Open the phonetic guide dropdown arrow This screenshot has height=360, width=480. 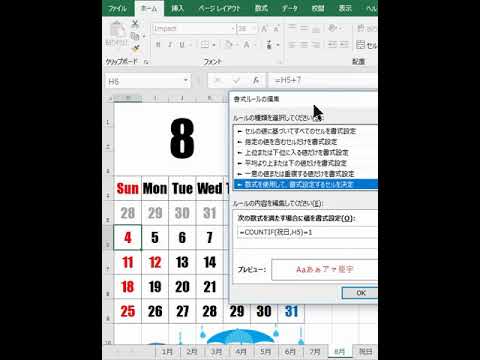[278, 45]
